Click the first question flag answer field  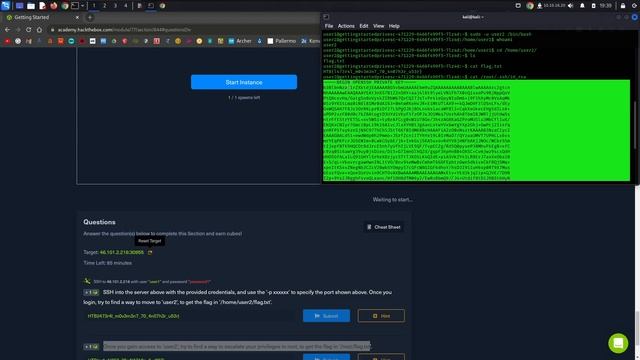[190, 316]
